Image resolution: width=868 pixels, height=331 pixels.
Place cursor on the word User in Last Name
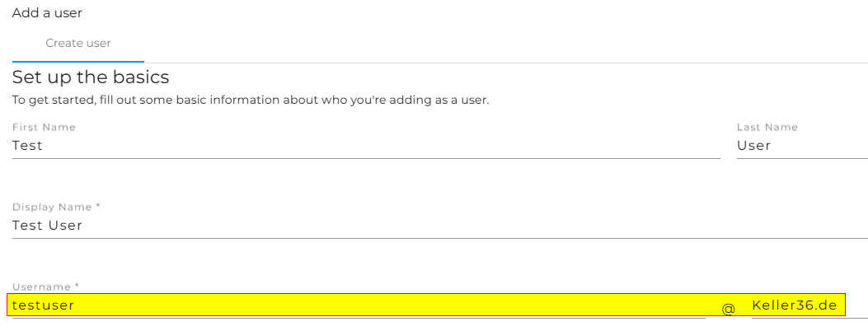pos(753,146)
